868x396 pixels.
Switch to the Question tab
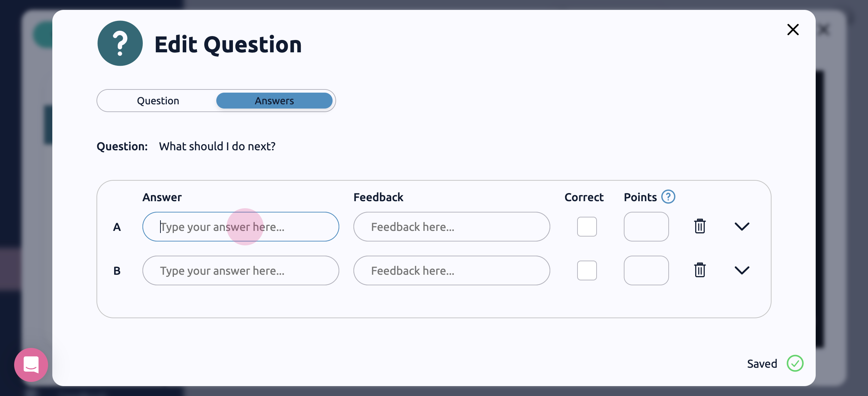click(x=158, y=101)
